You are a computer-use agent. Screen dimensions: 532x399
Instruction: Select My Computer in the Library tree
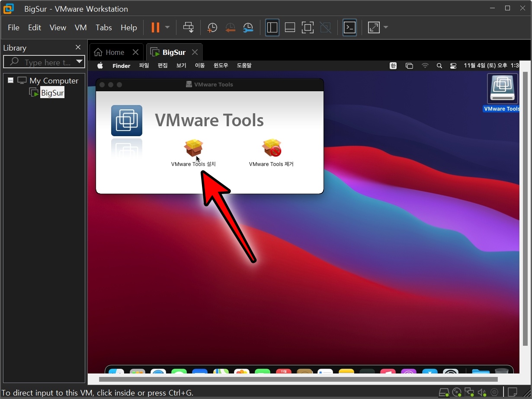point(54,80)
